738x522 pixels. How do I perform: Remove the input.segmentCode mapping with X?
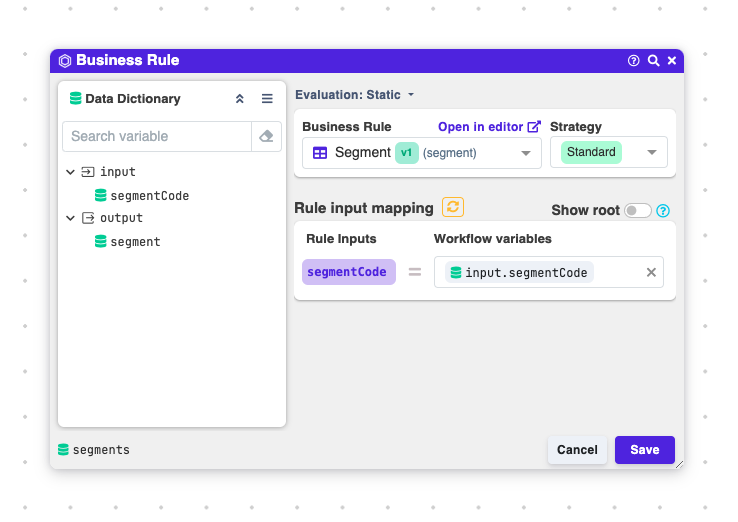[x=651, y=272]
